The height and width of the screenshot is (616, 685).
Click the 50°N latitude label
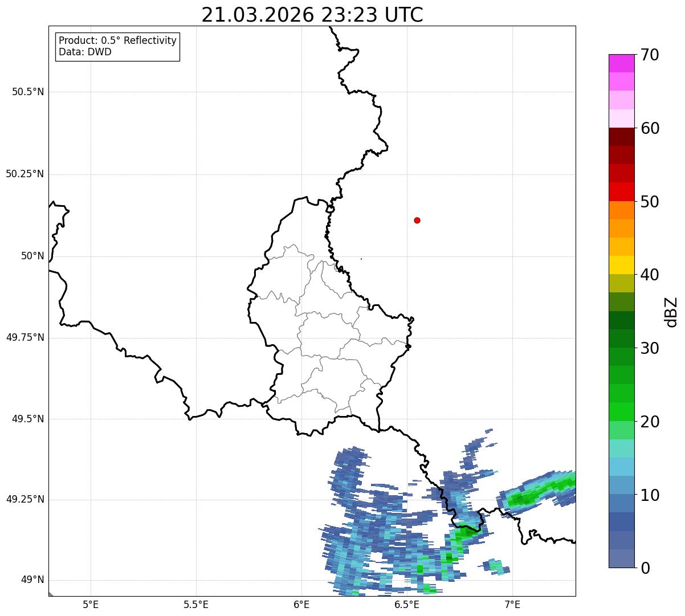[32, 256]
